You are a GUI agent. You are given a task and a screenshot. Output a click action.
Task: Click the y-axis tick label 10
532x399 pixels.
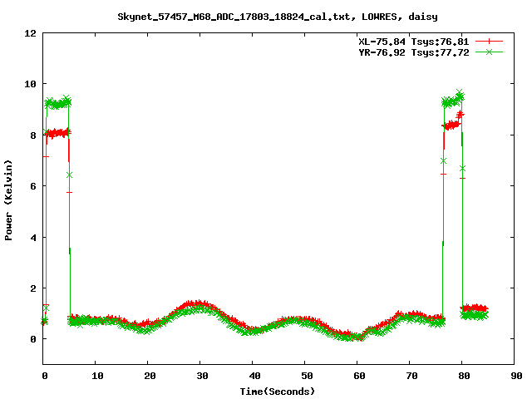tap(30, 84)
